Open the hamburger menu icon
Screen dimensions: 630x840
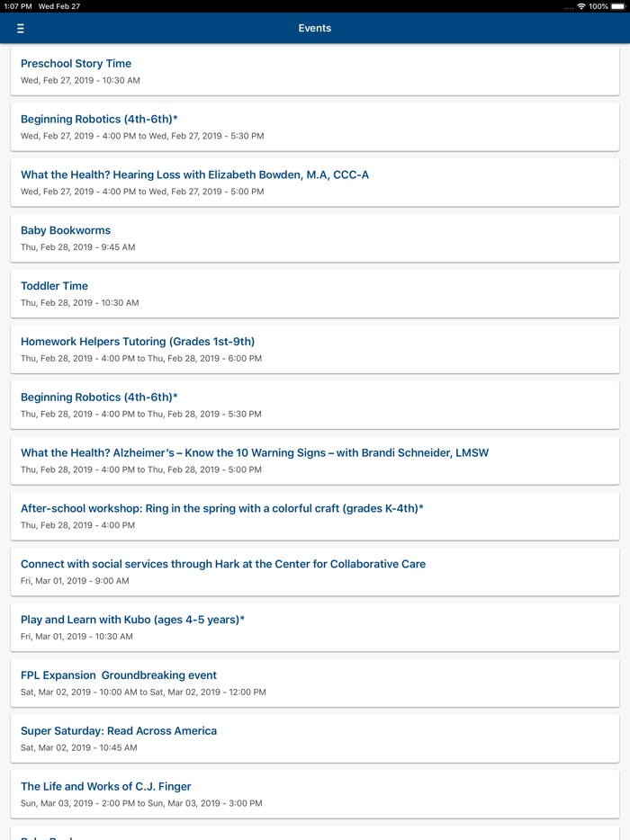20,29
